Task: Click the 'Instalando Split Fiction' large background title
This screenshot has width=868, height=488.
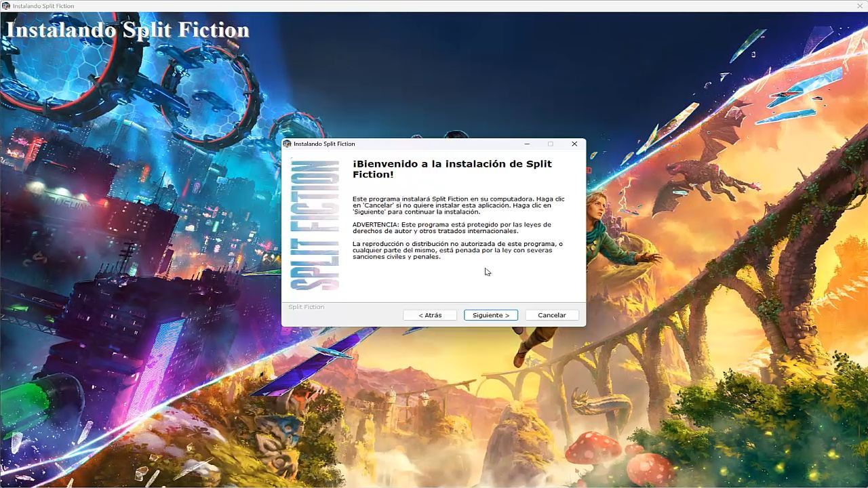Action: click(127, 30)
